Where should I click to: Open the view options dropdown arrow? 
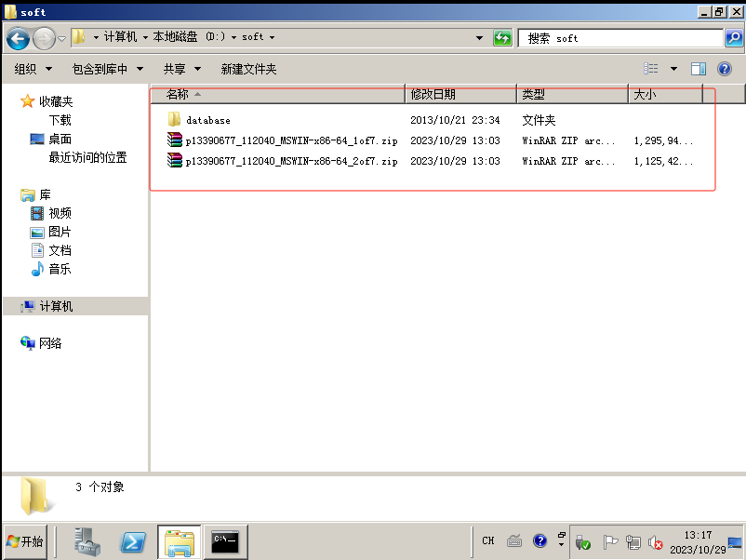click(x=673, y=69)
